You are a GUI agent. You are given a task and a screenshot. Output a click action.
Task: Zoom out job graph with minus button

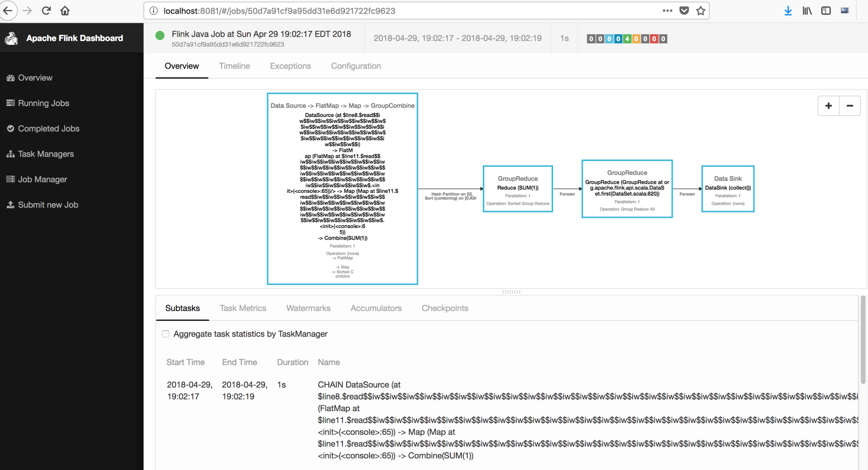pyautogui.click(x=850, y=106)
